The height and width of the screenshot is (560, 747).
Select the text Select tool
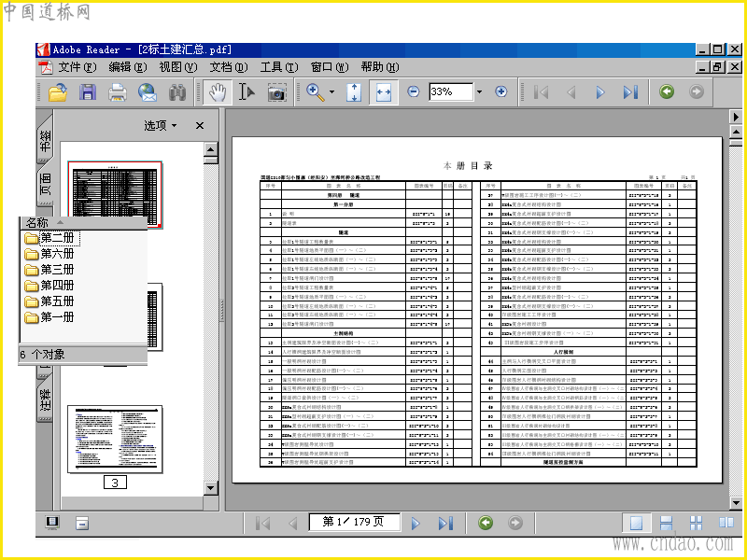click(247, 91)
